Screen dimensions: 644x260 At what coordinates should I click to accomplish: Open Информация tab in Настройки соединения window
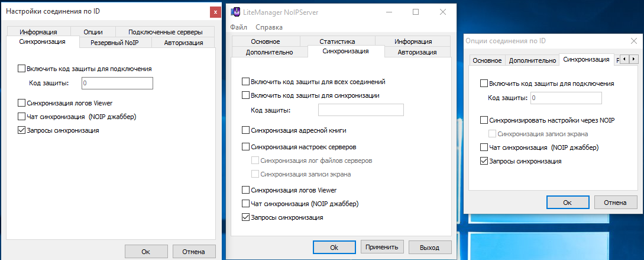[38, 31]
